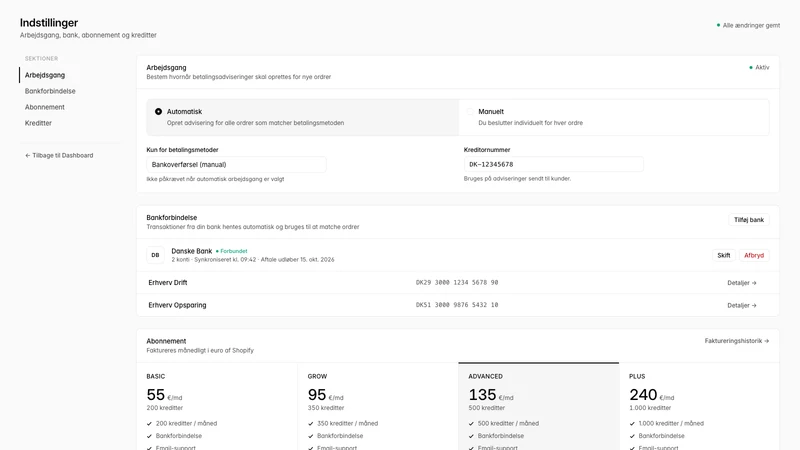Image resolution: width=800 pixels, height=450 pixels.
Task: Go to Abonnement section in sidebar
Action: 45,107
